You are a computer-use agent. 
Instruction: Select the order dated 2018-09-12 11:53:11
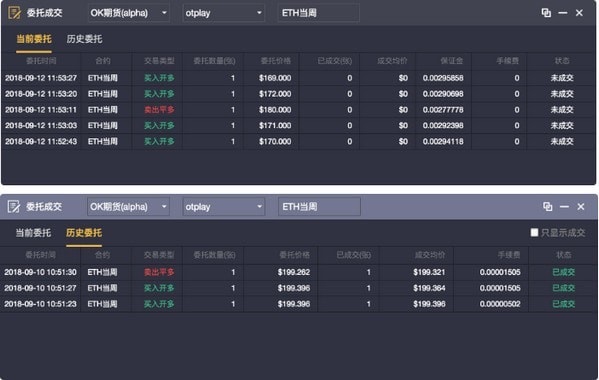[298, 110]
